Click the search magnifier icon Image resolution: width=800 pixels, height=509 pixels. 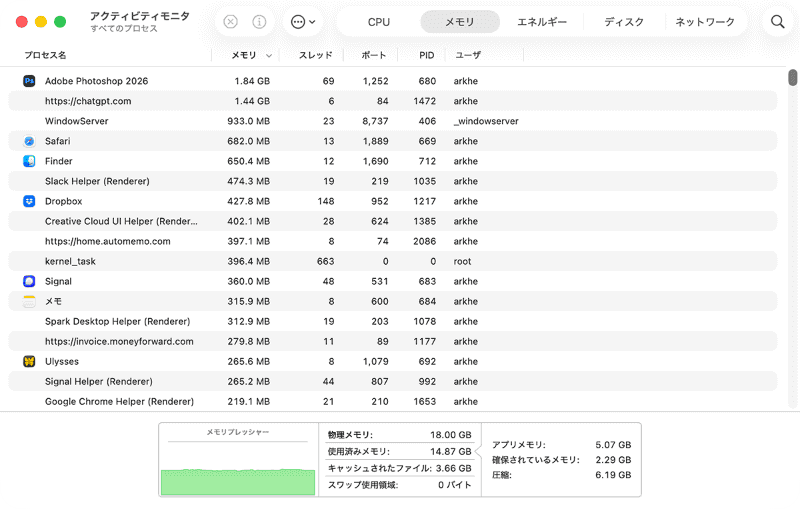point(778,22)
